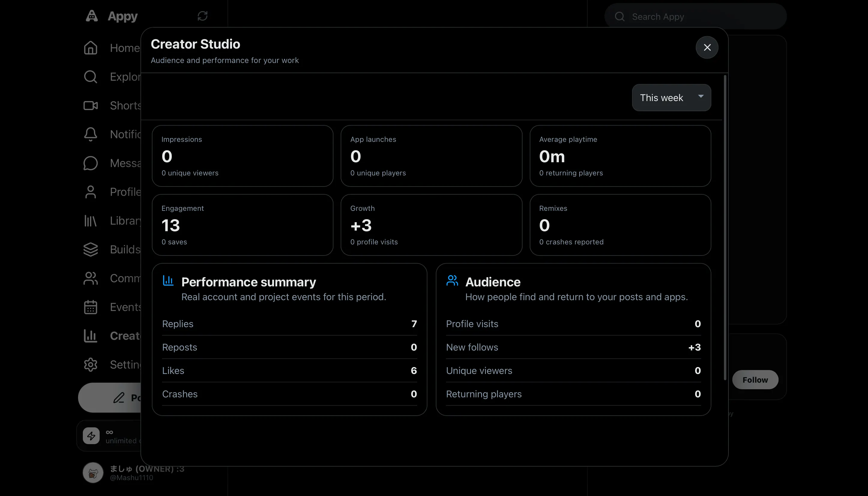This screenshot has width=868, height=496.
Task: Open Settings via the gear icon
Action: pos(90,365)
